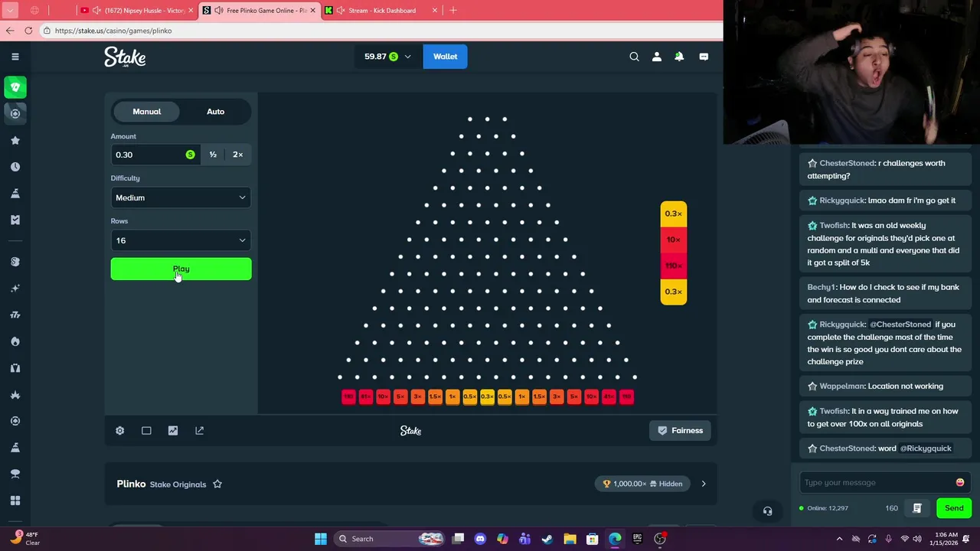Click the browser address bar URL
This screenshot has width=980, height=551.
[x=113, y=31]
